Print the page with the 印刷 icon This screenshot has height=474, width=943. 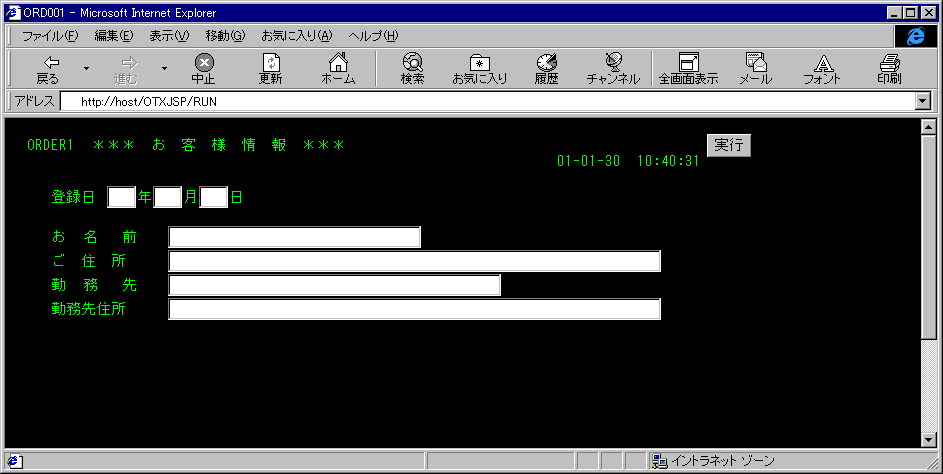tap(889, 69)
